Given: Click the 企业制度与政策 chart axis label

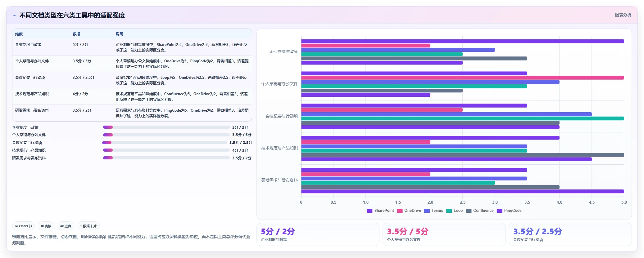Looking at the screenshot, I should coord(283,52).
